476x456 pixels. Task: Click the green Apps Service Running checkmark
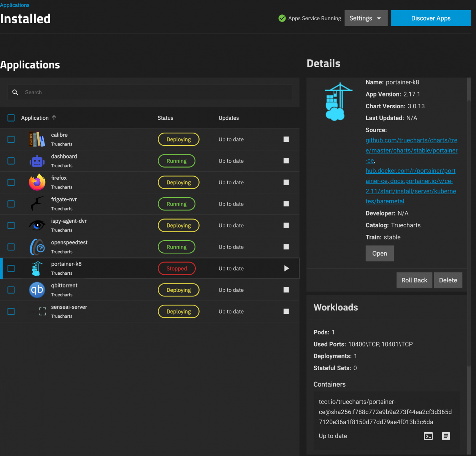coord(282,18)
